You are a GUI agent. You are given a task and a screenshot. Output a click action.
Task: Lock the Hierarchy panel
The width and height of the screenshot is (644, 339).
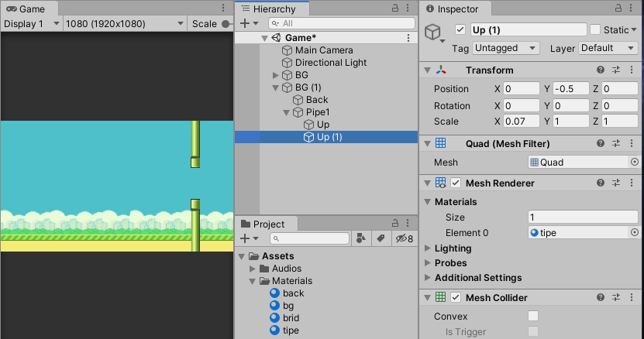[x=395, y=8]
